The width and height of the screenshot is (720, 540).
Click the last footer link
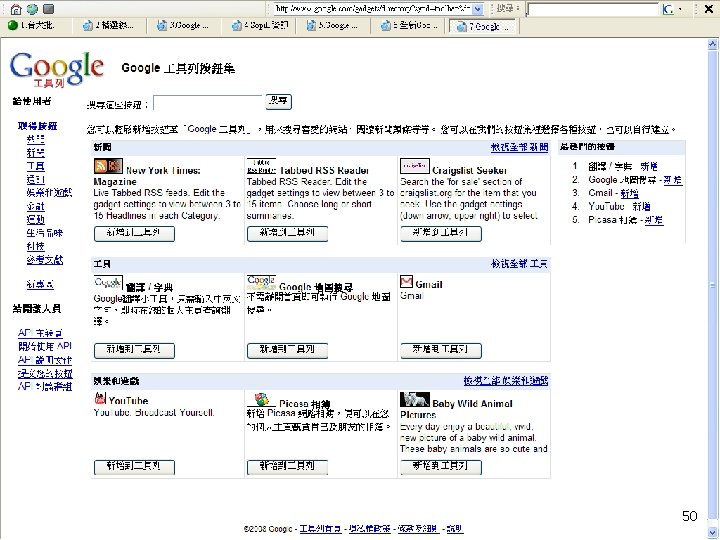[x=454, y=529]
